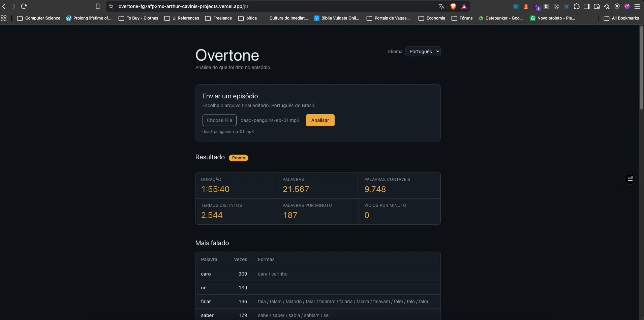644x320 pixels.
Task: Bookmark this page with the bookmark icon
Action: (98, 6)
